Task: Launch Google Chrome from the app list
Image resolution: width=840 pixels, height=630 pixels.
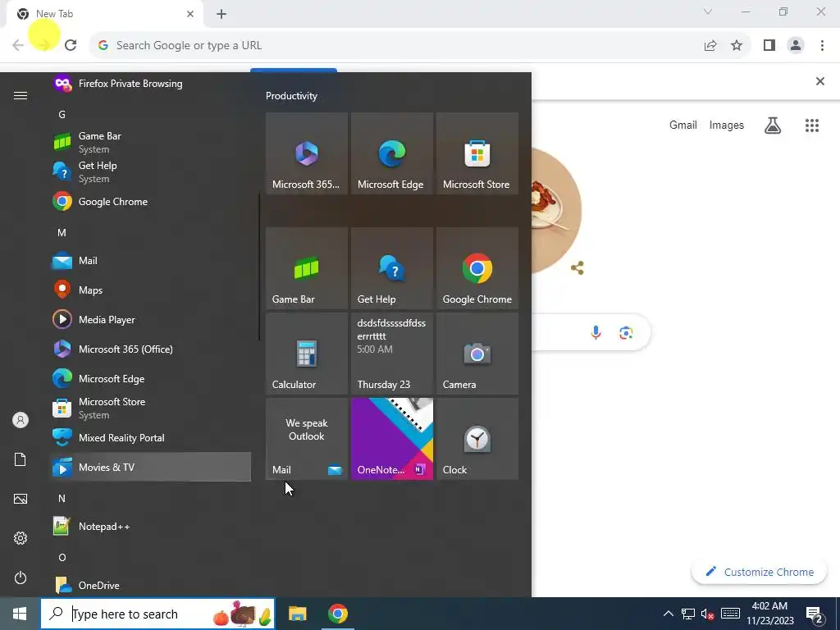Action: [x=150, y=202]
